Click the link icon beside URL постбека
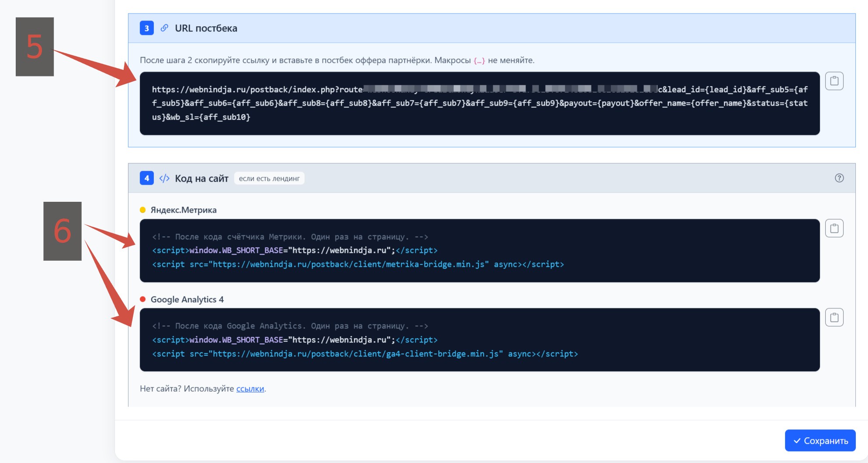Screen dimensions: 868x463 click(x=164, y=28)
